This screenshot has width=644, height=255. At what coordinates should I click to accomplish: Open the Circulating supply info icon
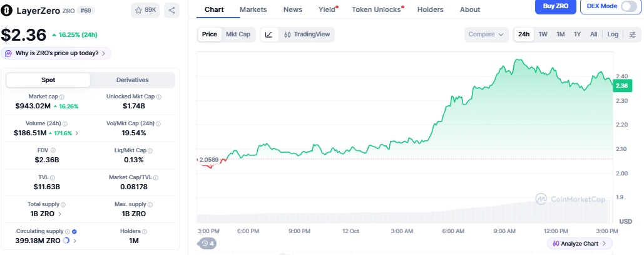[68, 232]
